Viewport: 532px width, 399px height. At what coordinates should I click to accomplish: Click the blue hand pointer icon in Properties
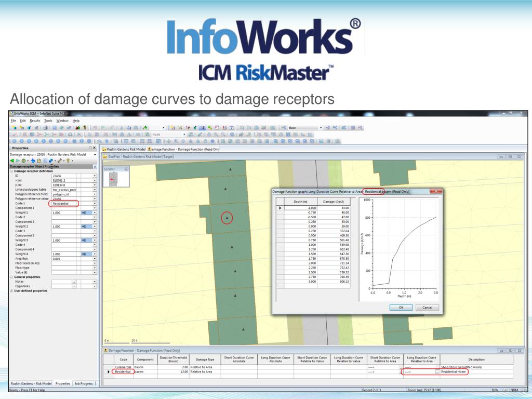click(x=33, y=161)
